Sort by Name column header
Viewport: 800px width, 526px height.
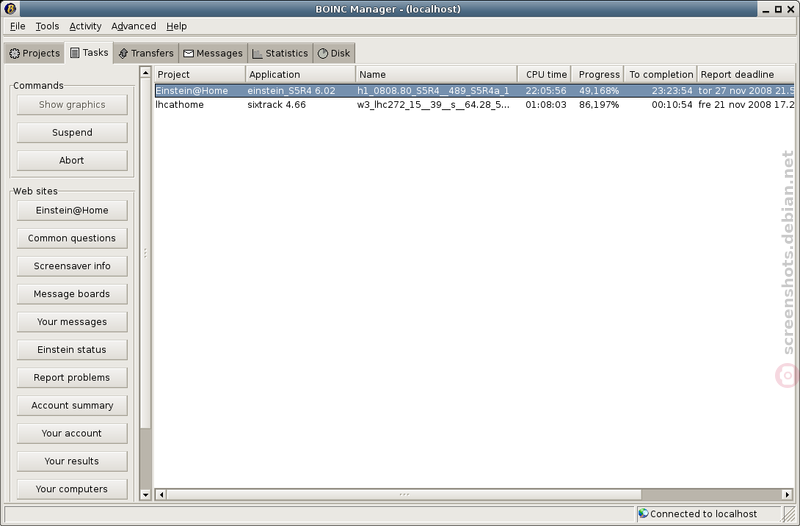436,74
